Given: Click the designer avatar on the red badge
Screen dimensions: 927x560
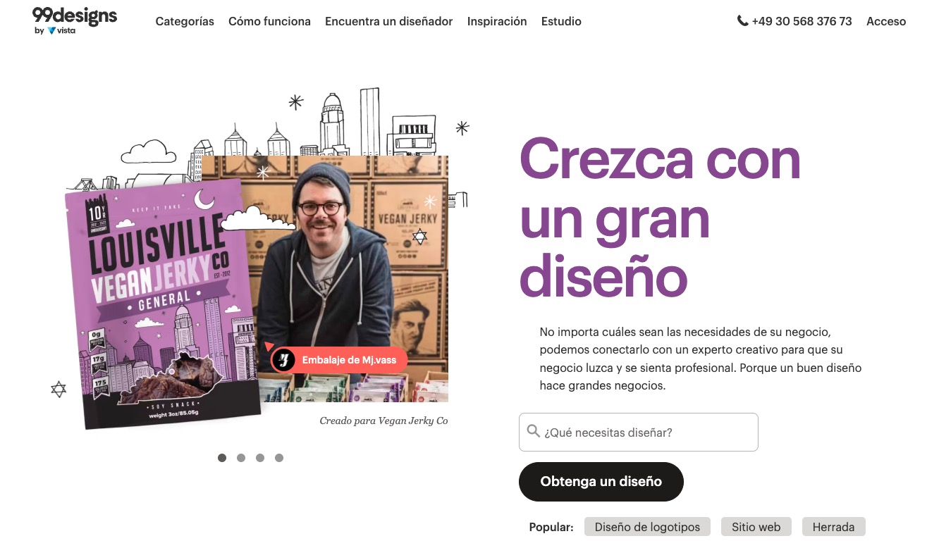Looking at the screenshot, I should tap(283, 360).
